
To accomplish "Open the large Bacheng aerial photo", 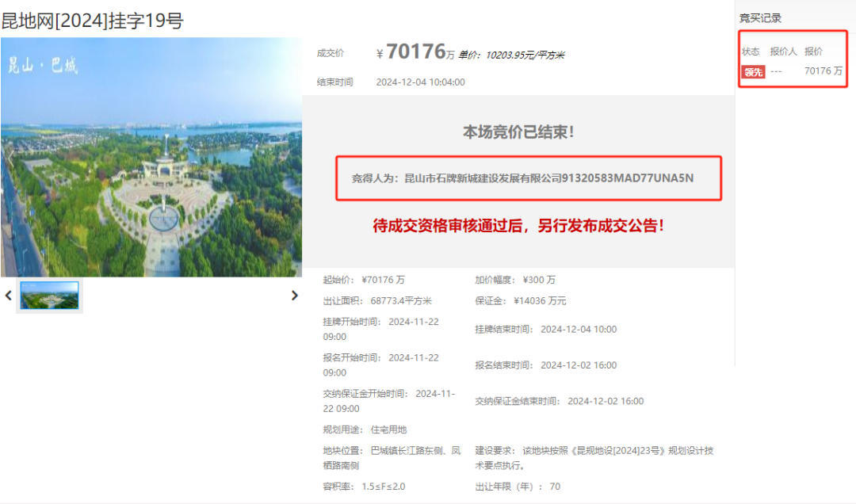I will pyautogui.click(x=151, y=157).
